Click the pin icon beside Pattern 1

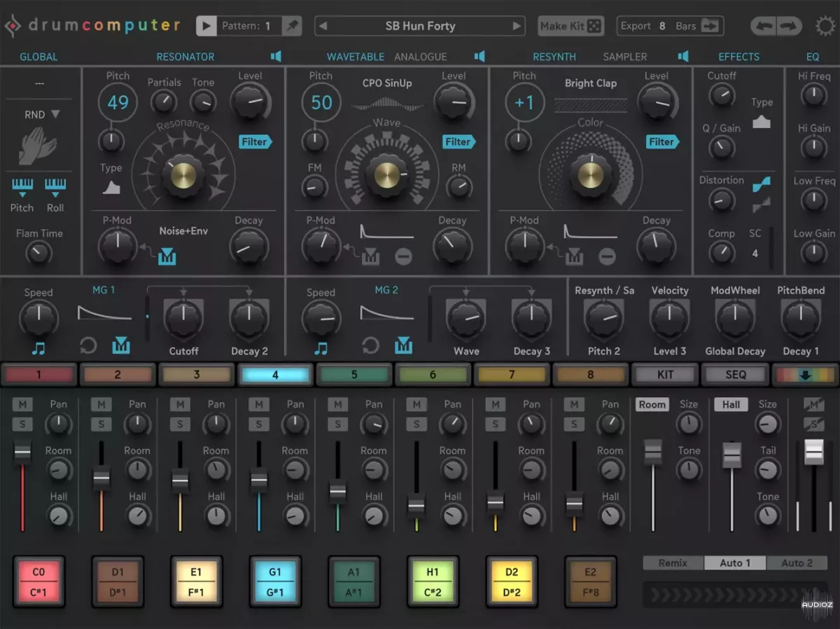coord(293,26)
